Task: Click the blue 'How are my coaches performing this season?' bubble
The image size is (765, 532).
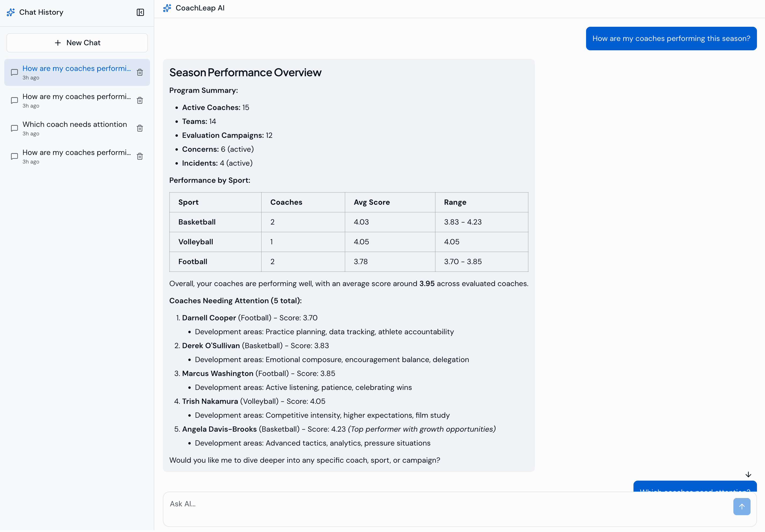Action: point(671,39)
